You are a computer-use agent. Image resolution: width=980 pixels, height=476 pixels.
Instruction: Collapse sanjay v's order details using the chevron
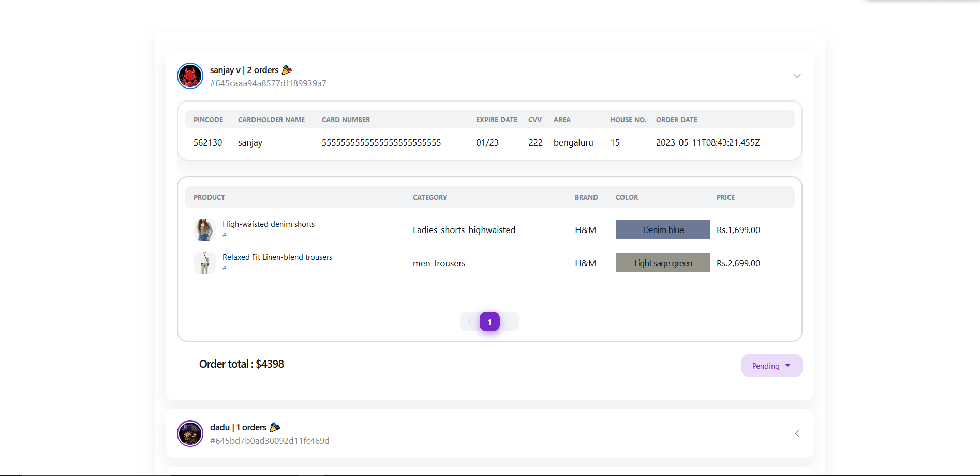(797, 76)
